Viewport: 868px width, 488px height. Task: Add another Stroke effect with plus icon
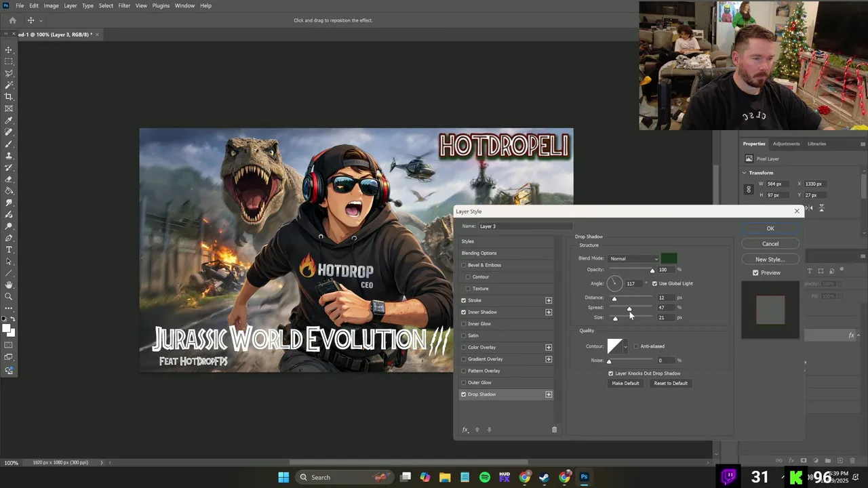(x=549, y=300)
